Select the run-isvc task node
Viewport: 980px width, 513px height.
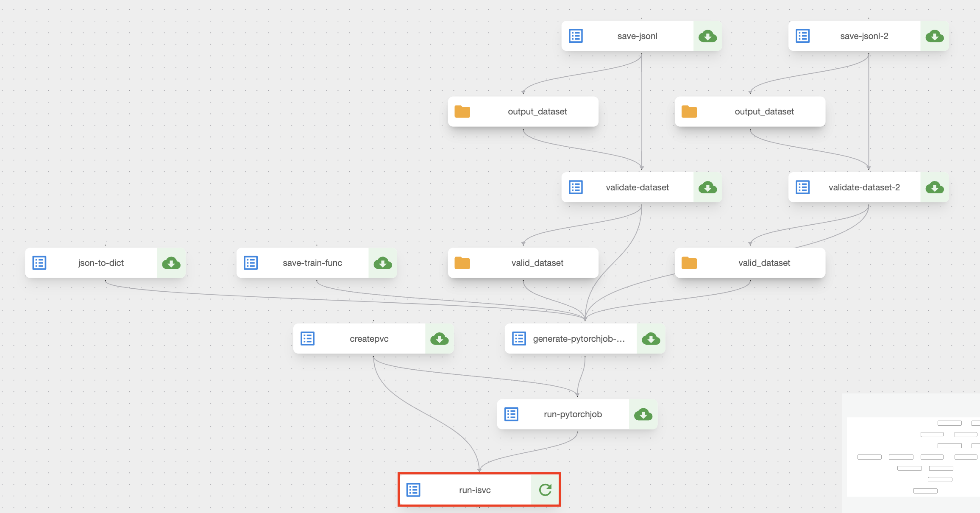(x=475, y=490)
